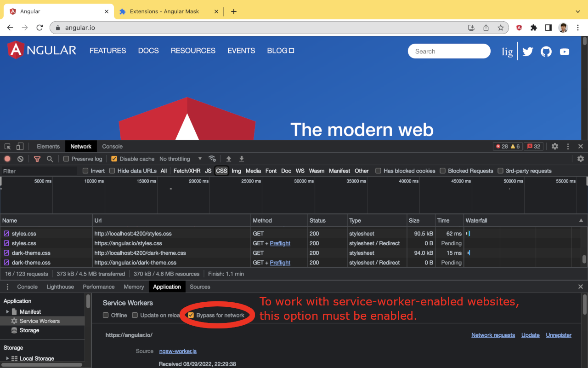588x368 pixels.
Task: Open the inspect element picker tool
Action: (8, 146)
